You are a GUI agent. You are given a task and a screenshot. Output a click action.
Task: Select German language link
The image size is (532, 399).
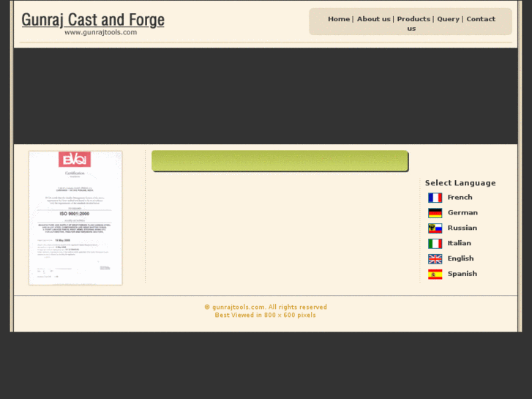coord(462,212)
